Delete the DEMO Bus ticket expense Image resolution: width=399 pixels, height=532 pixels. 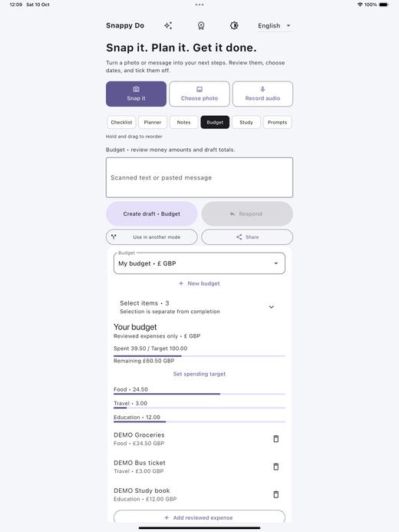276,467
